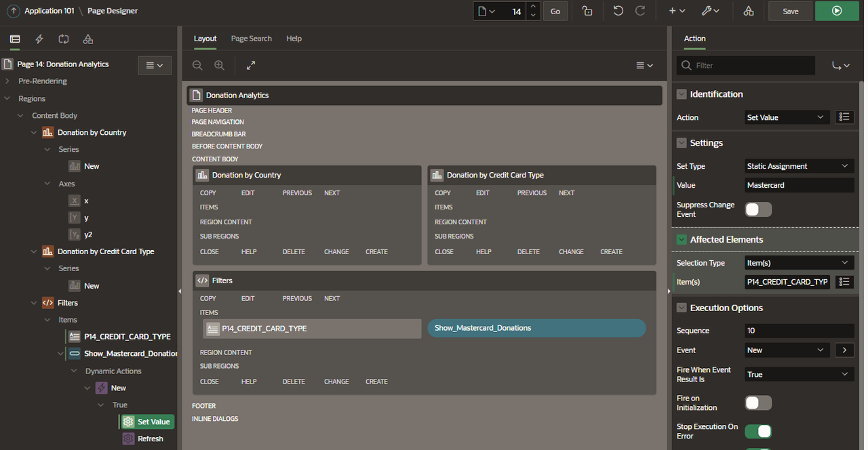Run the page with play button
Screen dimensions: 868x450
[x=837, y=11]
